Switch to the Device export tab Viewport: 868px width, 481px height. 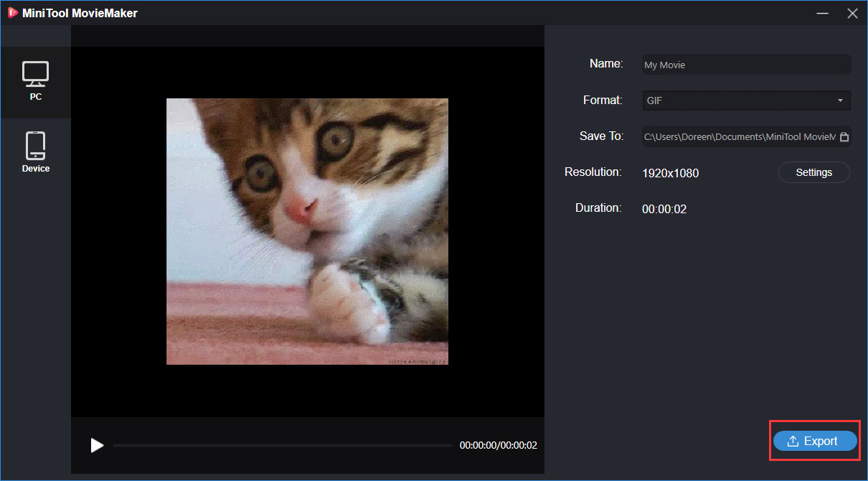36,151
